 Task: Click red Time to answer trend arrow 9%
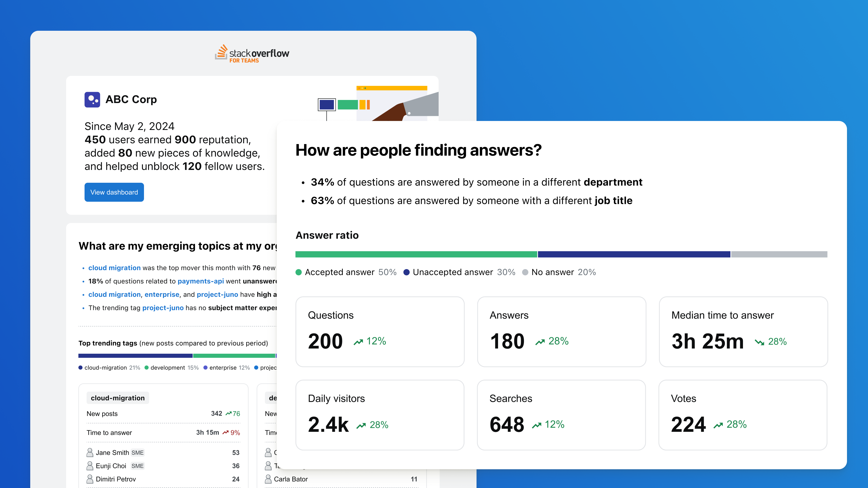[225, 432]
